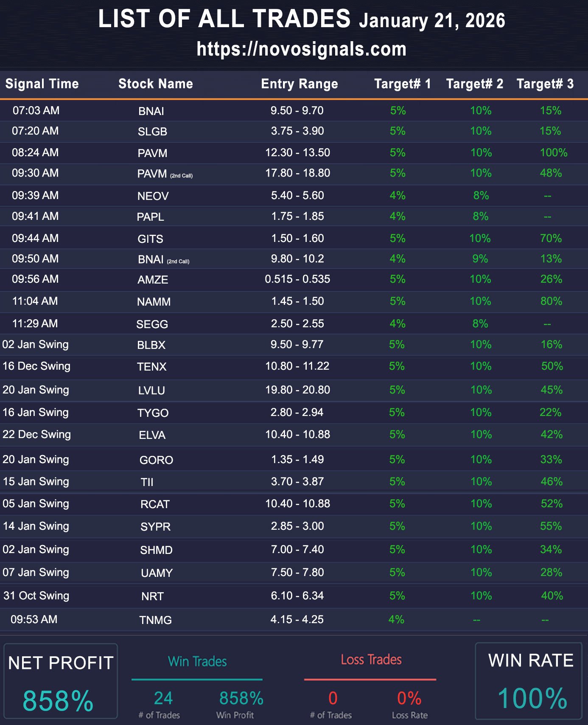
Task: Select the Win Trades heading
Action: point(197,661)
